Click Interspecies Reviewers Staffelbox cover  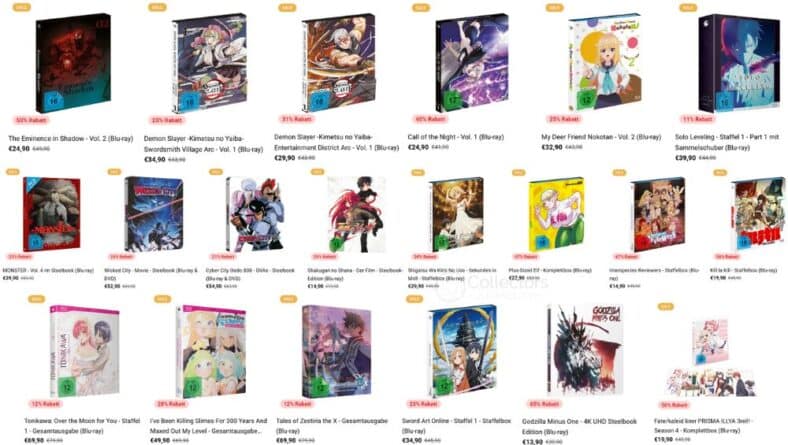pos(658,214)
